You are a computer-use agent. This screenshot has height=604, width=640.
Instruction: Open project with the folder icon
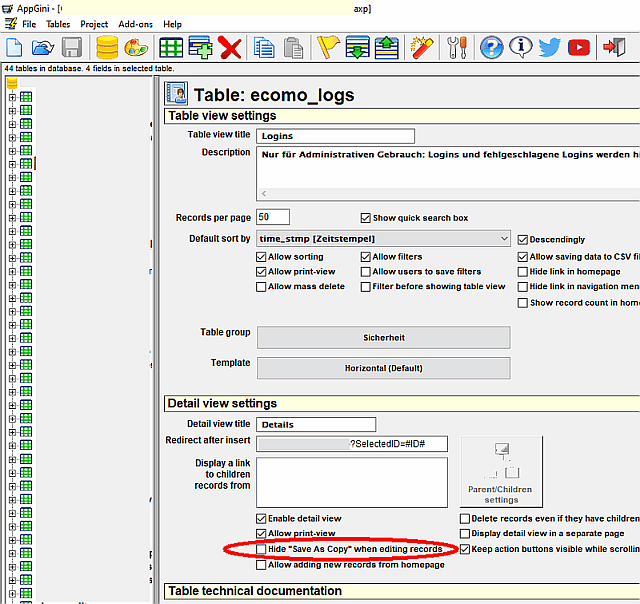[42, 48]
